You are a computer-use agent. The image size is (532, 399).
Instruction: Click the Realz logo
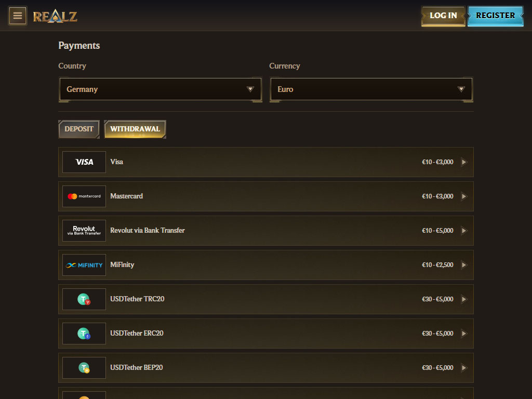pyautogui.click(x=55, y=16)
